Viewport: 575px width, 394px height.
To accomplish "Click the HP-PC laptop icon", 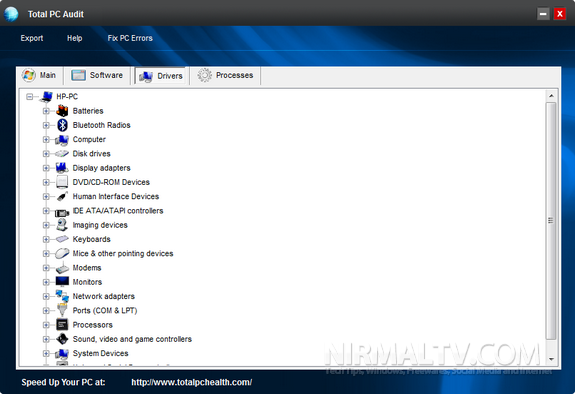I will pyautogui.click(x=46, y=96).
